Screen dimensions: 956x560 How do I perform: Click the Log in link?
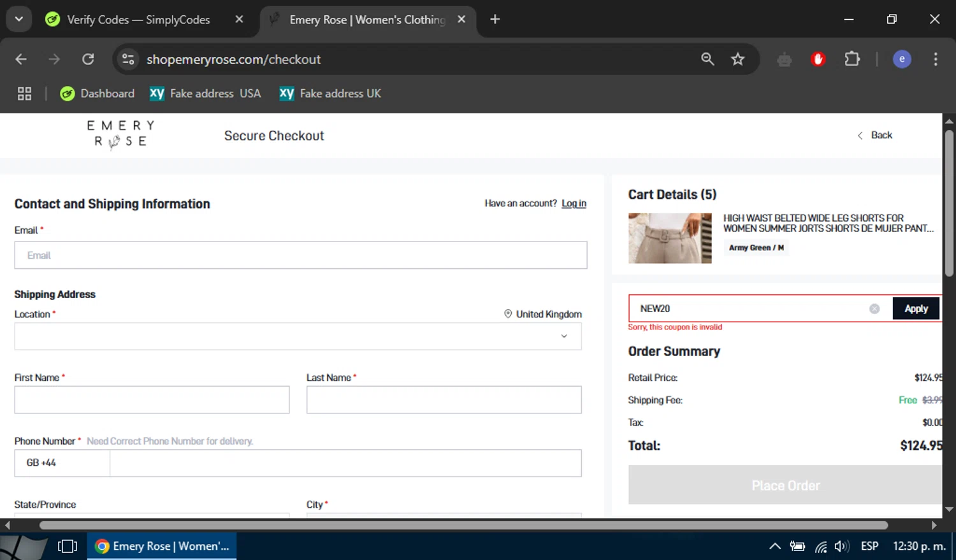click(574, 203)
